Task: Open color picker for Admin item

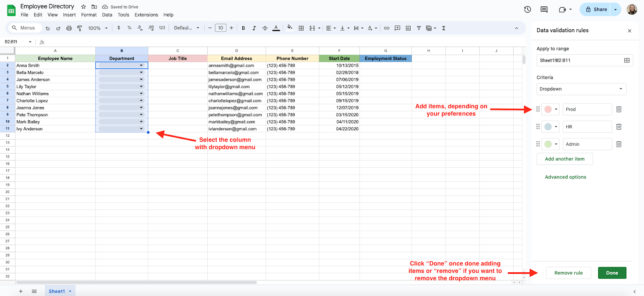Action: coord(551,144)
